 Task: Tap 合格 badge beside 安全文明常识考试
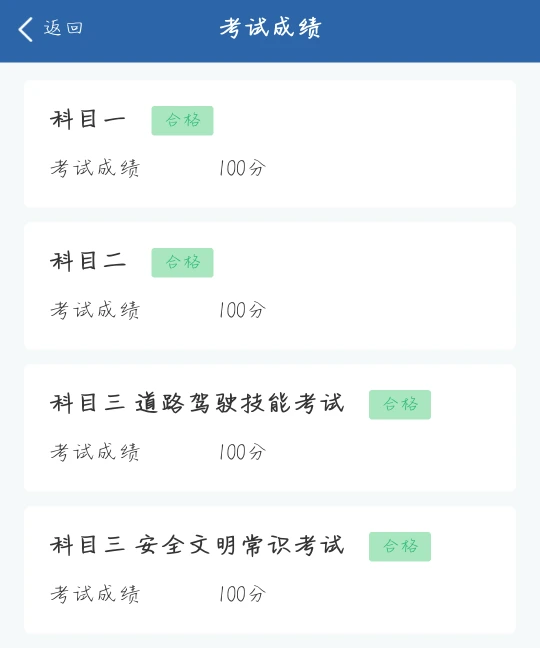pos(400,546)
